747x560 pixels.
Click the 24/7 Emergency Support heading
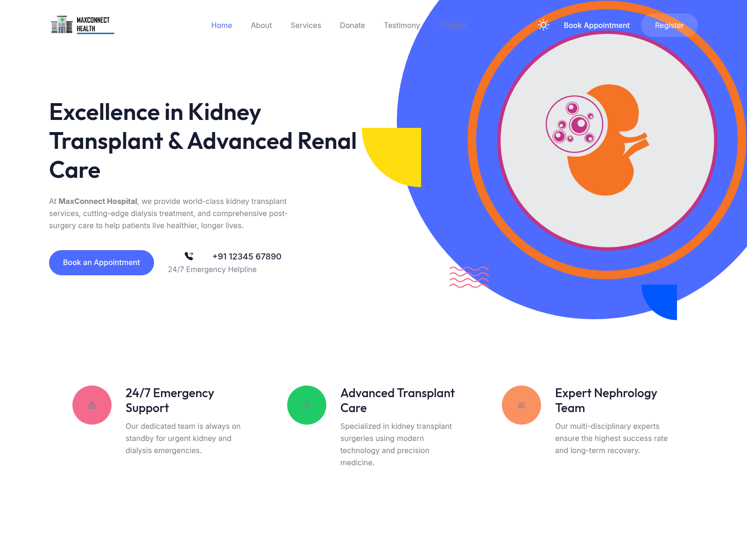point(170,400)
